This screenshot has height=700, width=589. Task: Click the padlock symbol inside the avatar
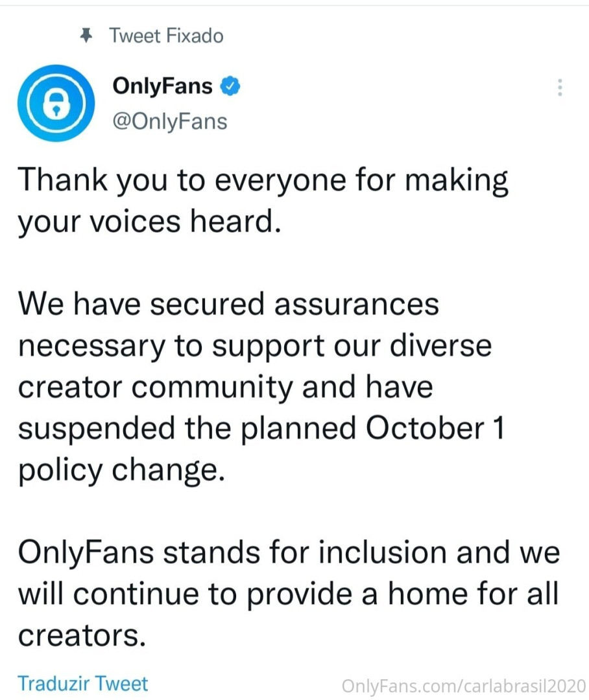[x=56, y=104]
